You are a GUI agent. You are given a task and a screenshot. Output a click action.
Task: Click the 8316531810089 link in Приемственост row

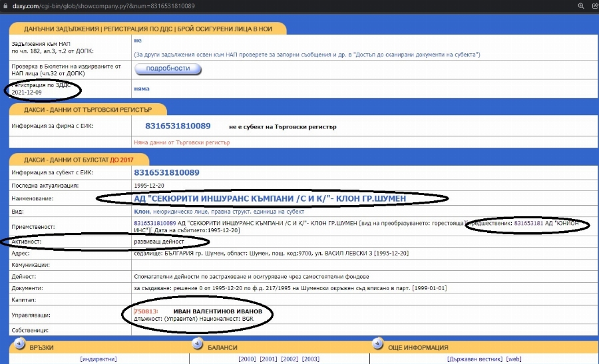(154, 223)
